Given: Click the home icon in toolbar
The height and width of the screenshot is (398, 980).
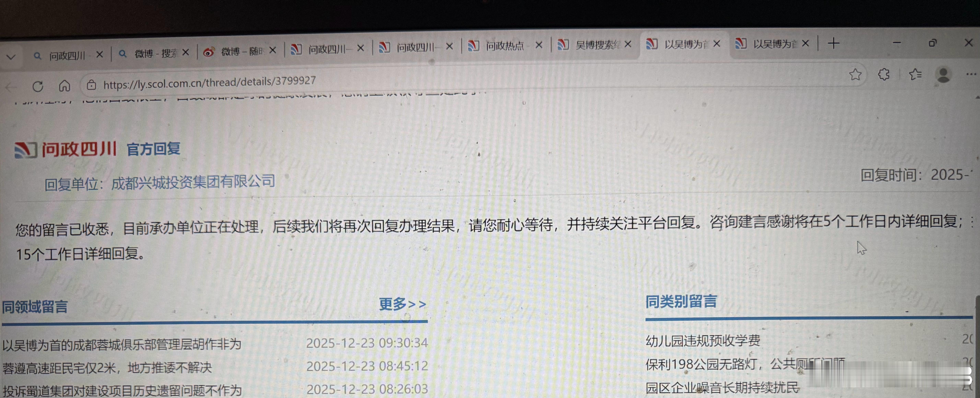Looking at the screenshot, I should coord(64,86).
